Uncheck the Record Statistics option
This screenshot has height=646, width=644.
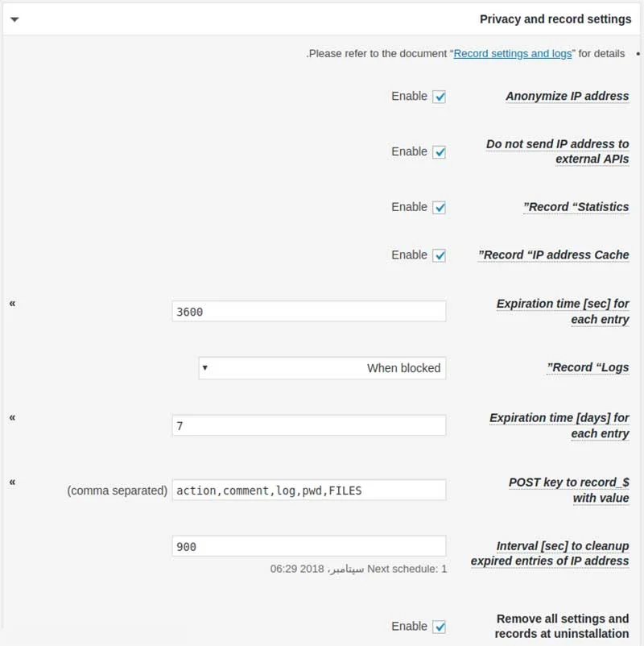(x=440, y=207)
